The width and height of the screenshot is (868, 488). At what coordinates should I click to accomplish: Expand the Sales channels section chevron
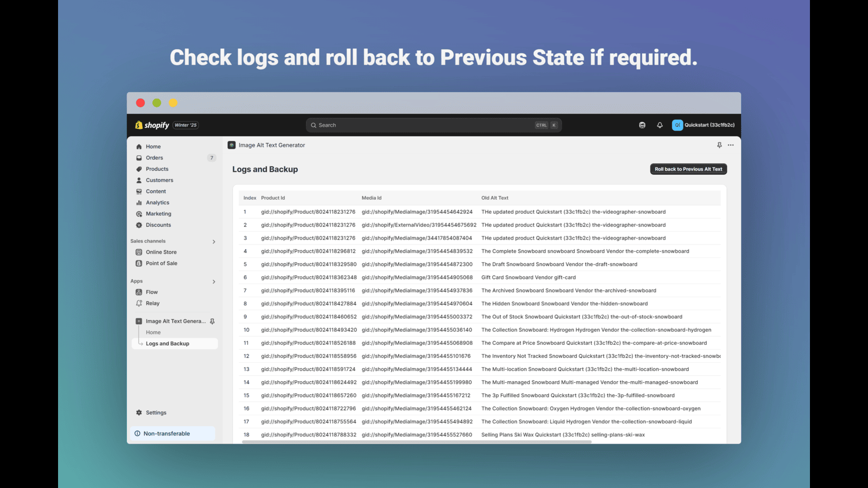(x=214, y=242)
